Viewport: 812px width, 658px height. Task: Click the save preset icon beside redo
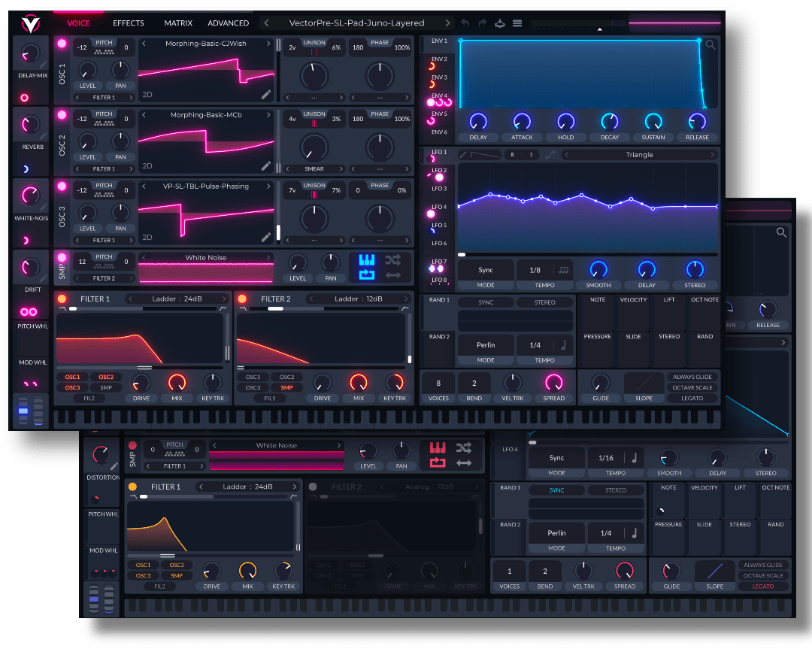point(500,23)
